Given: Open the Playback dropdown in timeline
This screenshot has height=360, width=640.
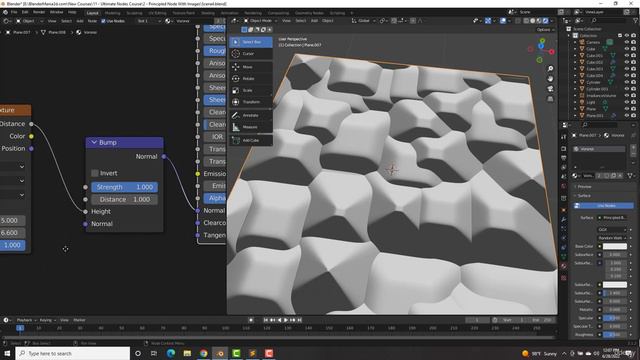Looking at the screenshot, I should click(x=27, y=320).
